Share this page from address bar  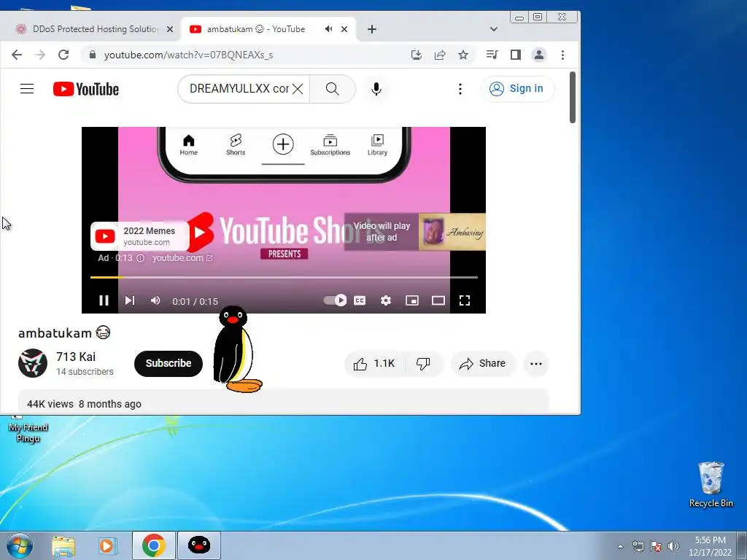pos(440,55)
